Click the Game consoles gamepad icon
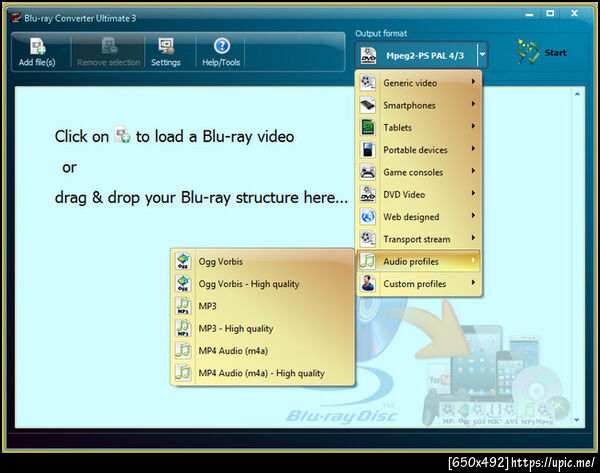This screenshot has height=473, width=600. (x=368, y=172)
